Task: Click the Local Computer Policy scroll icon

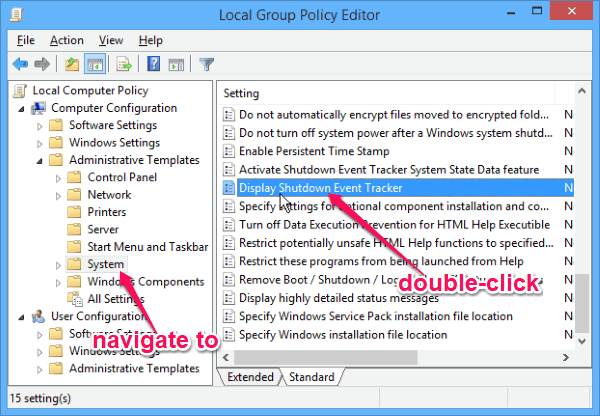Action: [20, 91]
